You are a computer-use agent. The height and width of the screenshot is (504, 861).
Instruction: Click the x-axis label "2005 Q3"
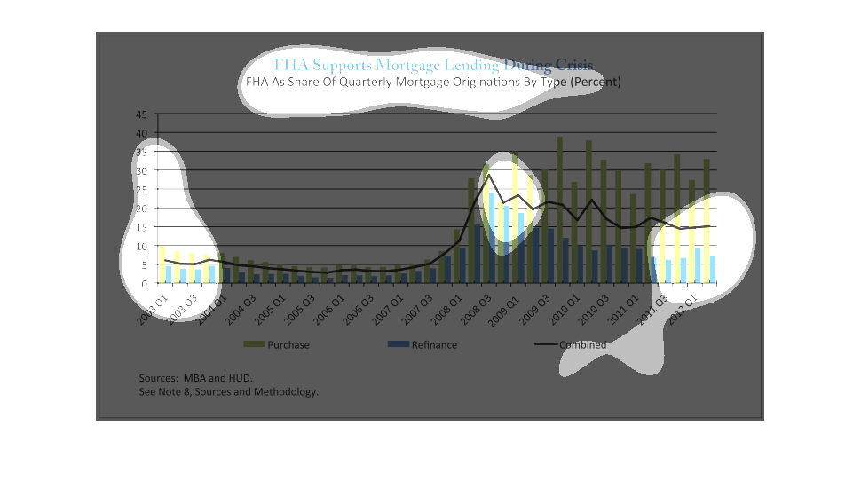pos(300,311)
